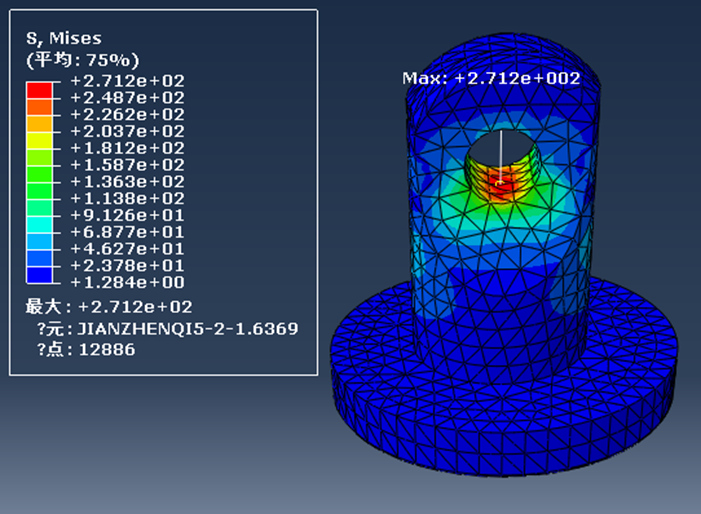Click the red max-stress spot in the hole
This screenshot has height=514, width=701.
click(500, 184)
